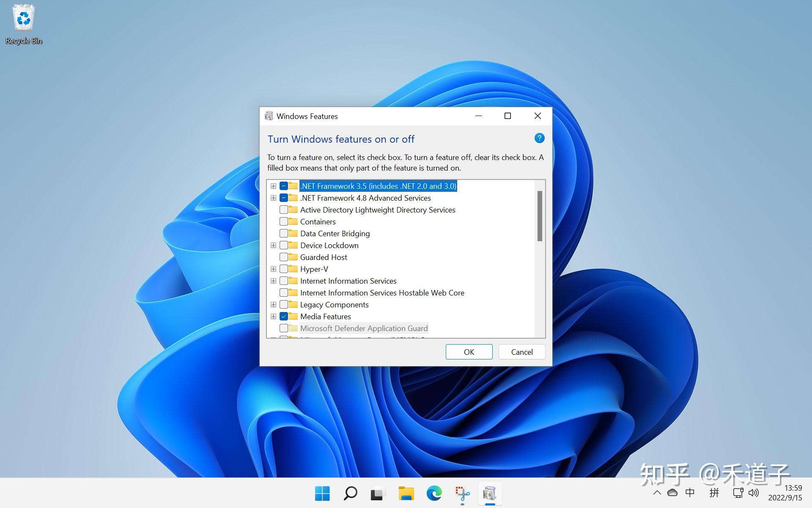Click the folder icon beside Hyper-V
The width and height of the screenshot is (812, 508).
(x=293, y=269)
